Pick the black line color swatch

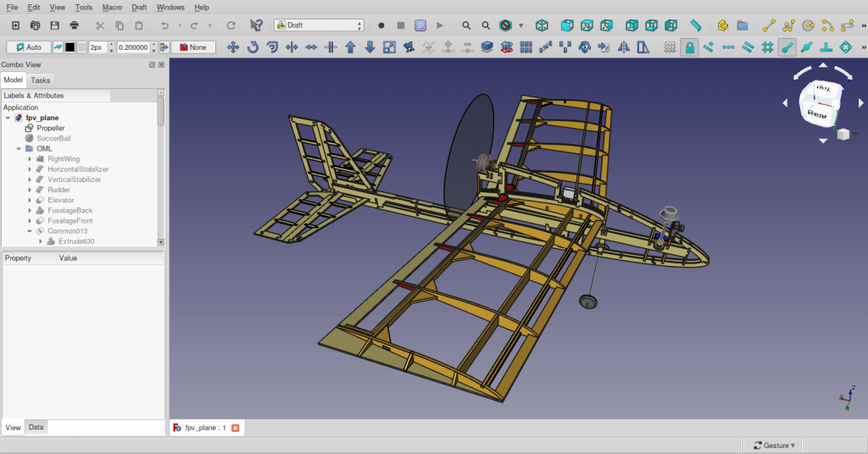coord(70,47)
